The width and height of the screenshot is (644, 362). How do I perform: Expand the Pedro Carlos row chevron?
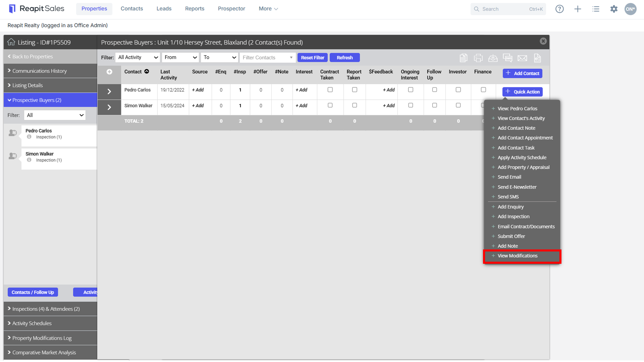tap(109, 92)
